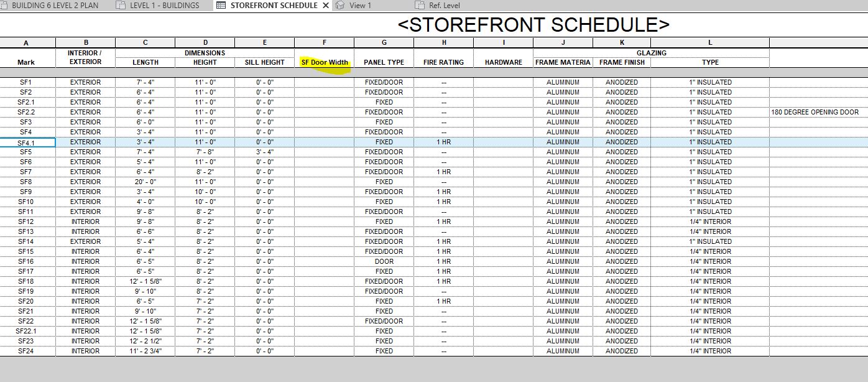
Task: Click the FIRE RATING column header
Action: [x=443, y=62]
